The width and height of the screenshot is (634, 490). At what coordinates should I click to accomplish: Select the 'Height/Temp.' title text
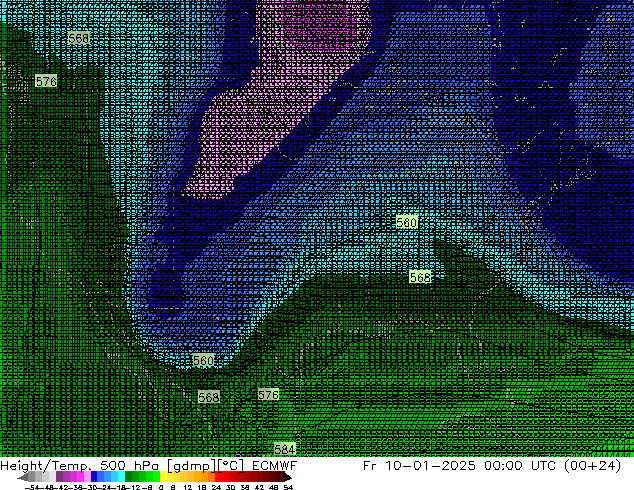point(46,466)
